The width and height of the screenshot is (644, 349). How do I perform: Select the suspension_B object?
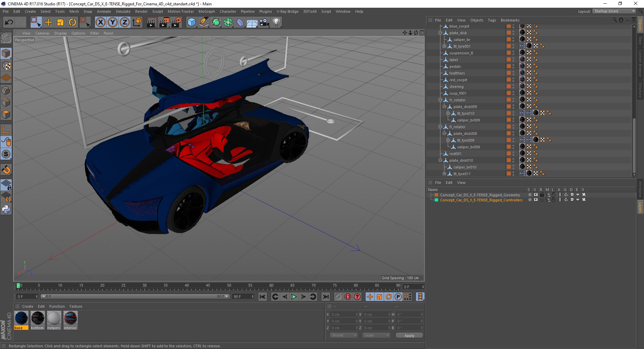[x=461, y=53]
